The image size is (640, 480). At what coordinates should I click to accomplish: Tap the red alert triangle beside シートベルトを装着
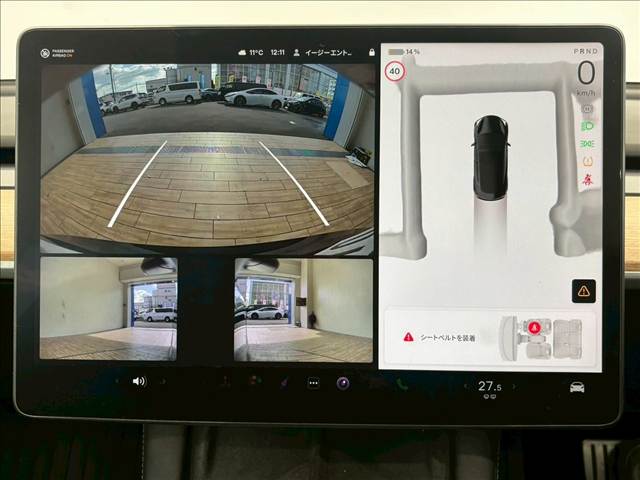[408, 337]
